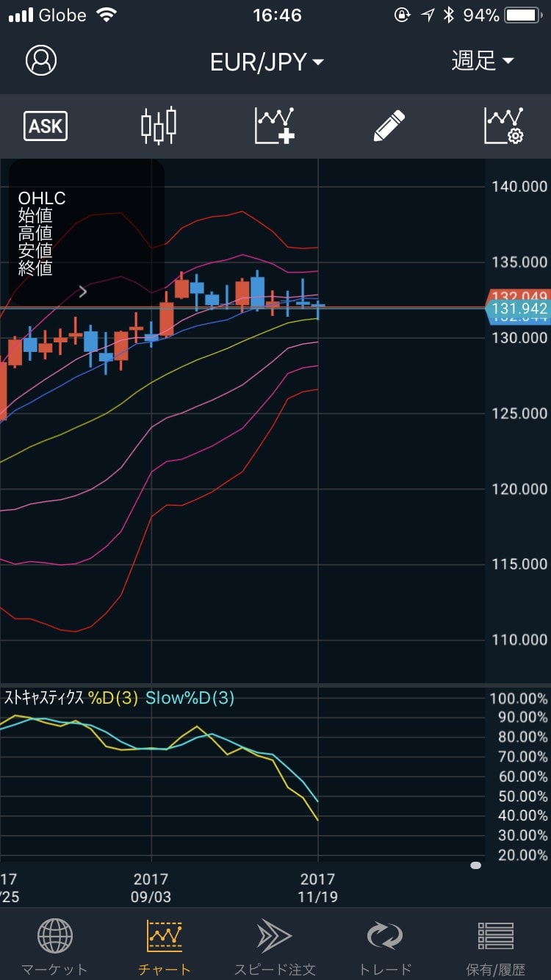Select the pencil drawing tool

tap(389, 126)
